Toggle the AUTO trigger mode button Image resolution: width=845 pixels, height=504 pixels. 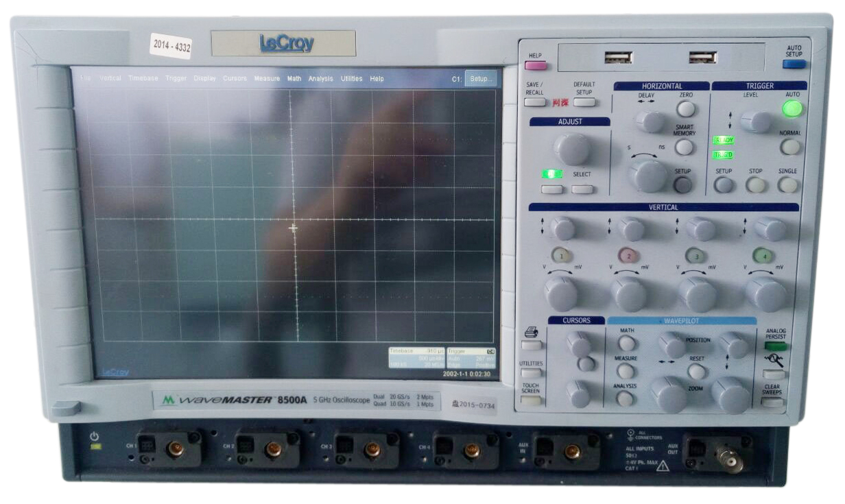[792, 108]
